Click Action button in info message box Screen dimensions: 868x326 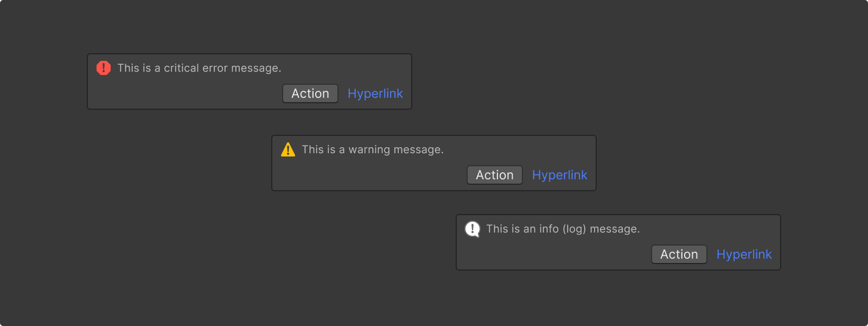pyautogui.click(x=679, y=254)
